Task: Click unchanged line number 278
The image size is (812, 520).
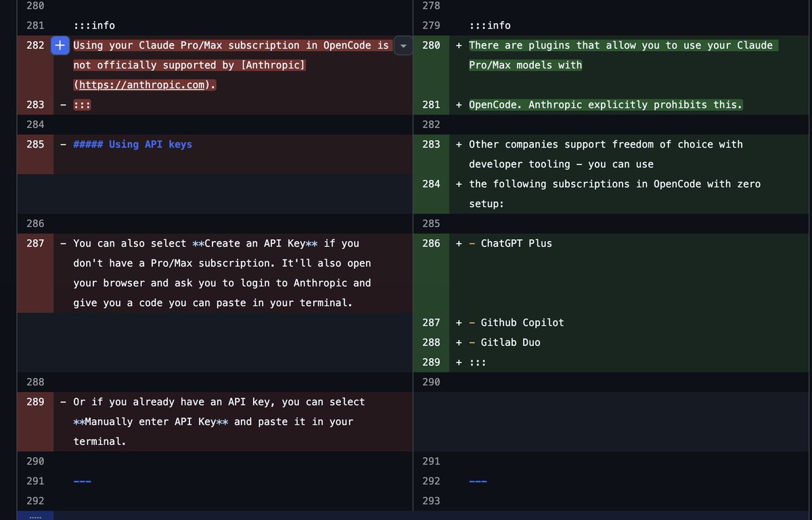Action: (431, 6)
